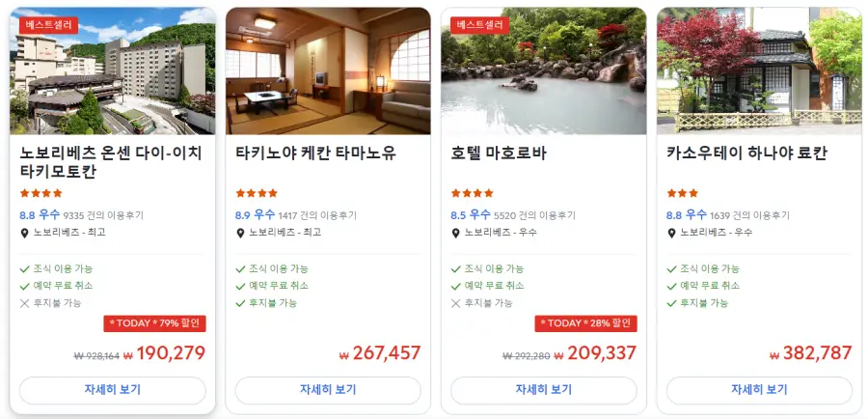Click star rating of 호텔 마호로바
Image resolution: width=868 pixels, height=419 pixels.
tap(473, 193)
